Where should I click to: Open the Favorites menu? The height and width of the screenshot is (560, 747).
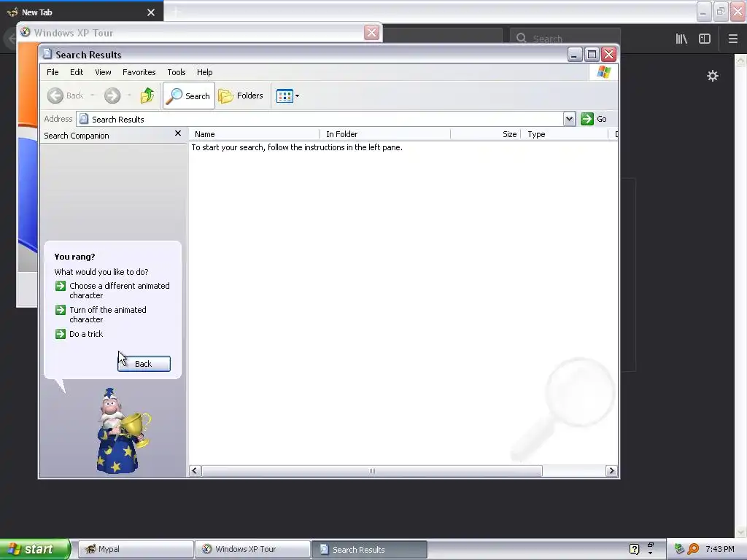tap(139, 72)
